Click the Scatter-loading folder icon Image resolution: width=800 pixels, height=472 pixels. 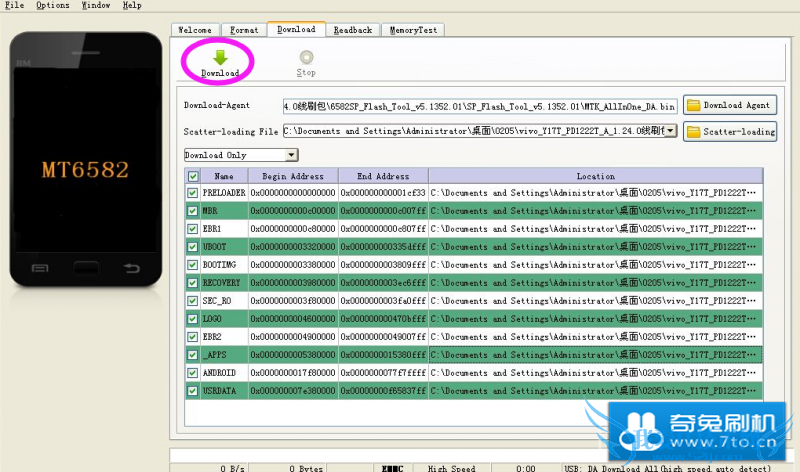tap(693, 131)
